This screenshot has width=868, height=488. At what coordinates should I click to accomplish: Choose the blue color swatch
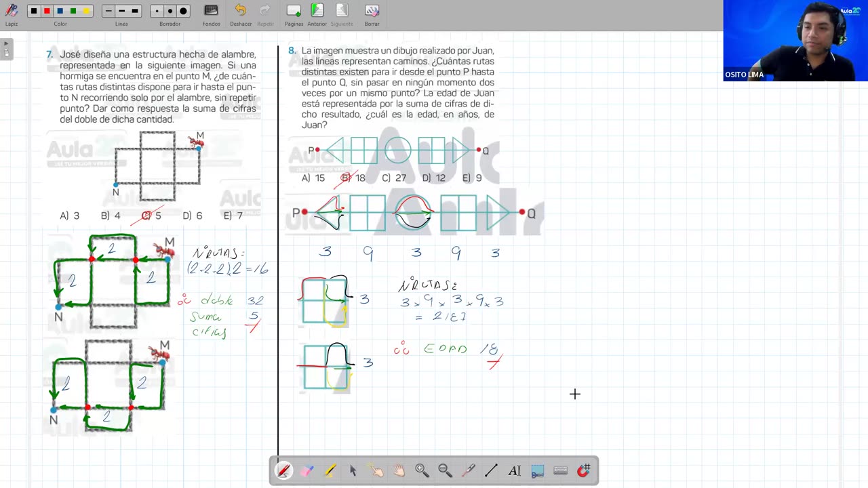tap(60, 11)
